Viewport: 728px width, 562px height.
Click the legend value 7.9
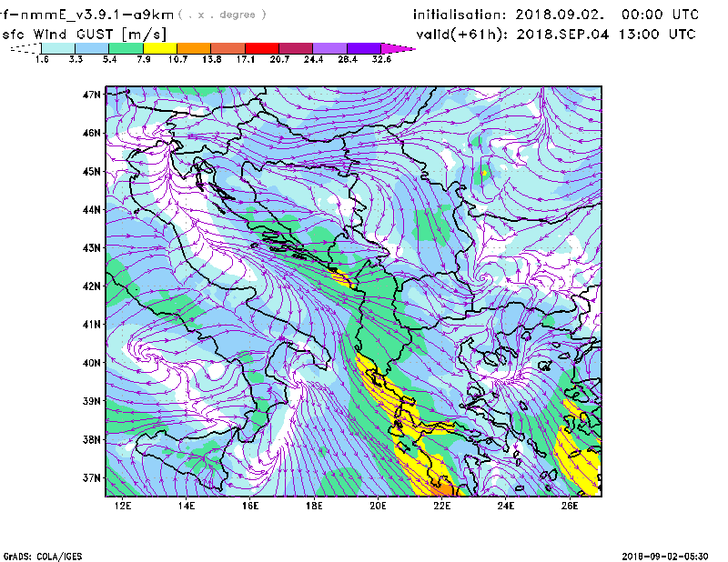click(144, 59)
